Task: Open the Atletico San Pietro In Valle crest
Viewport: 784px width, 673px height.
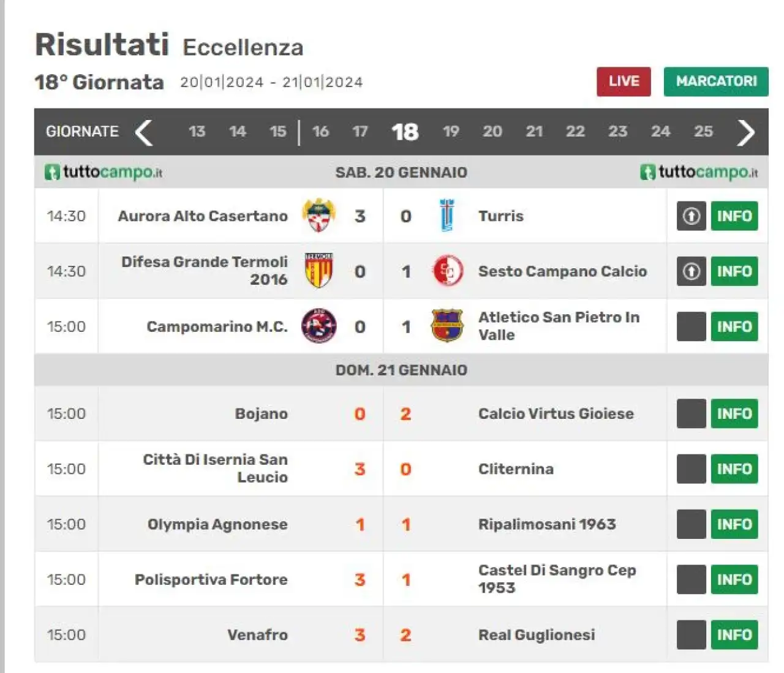Action: [447, 326]
